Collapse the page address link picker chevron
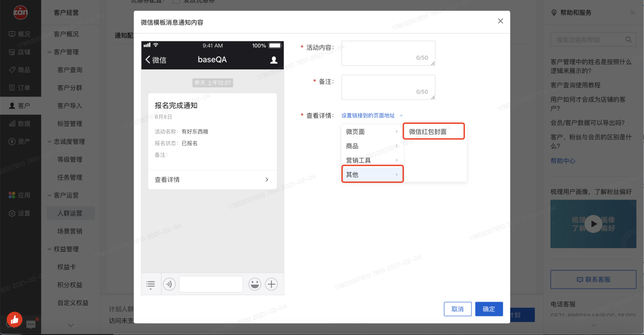644x335 pixels. 401,115
